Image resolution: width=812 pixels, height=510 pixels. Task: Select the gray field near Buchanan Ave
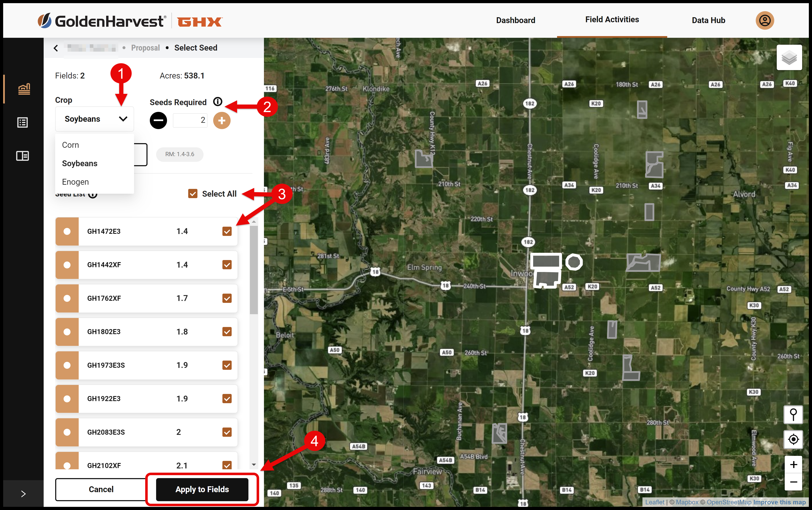tap(499, 433)
